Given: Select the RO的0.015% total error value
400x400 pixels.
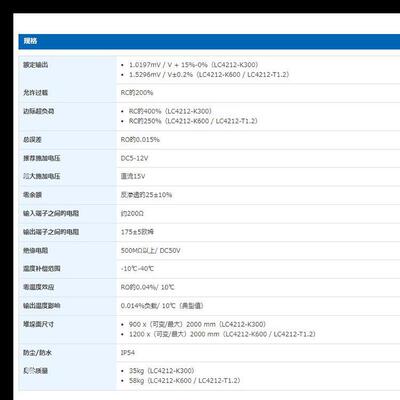Looking at the screenshot, I should point(140,140).
